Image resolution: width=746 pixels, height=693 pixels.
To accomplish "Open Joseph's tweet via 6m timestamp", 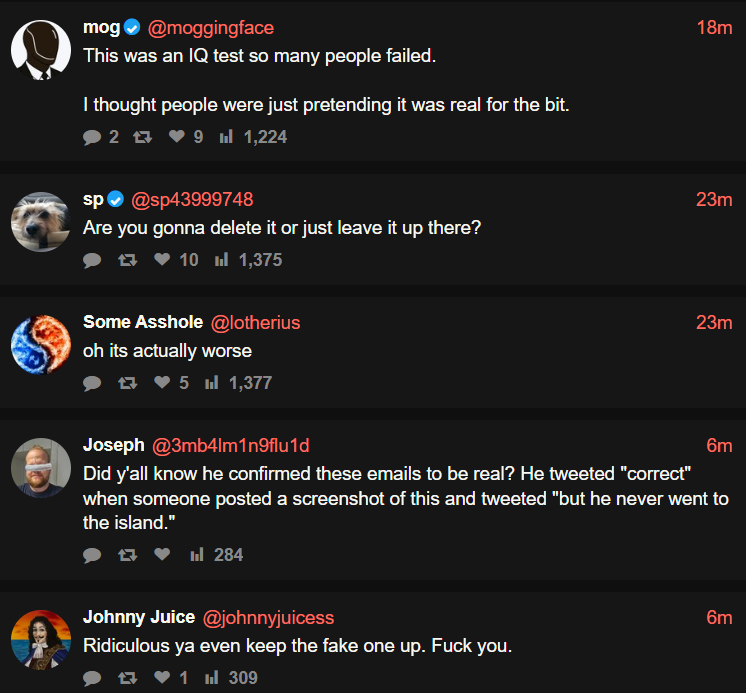I will [x=719, y=446].
